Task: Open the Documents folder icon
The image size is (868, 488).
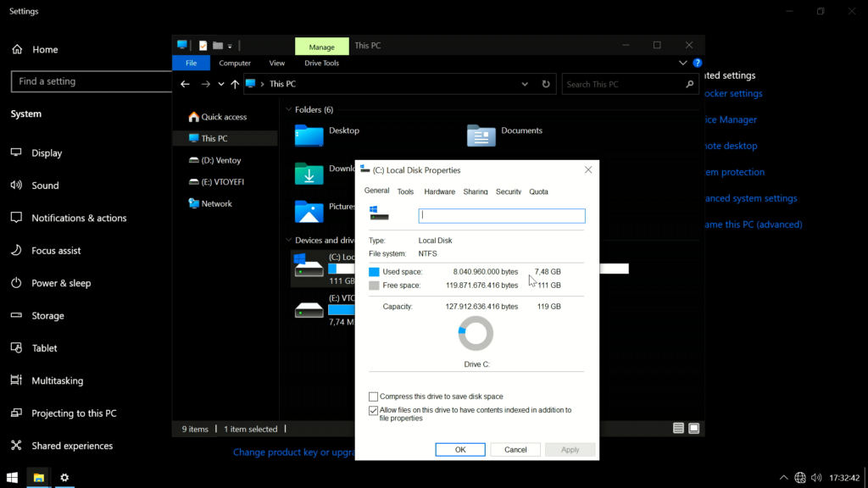Action: coord(481,136)
